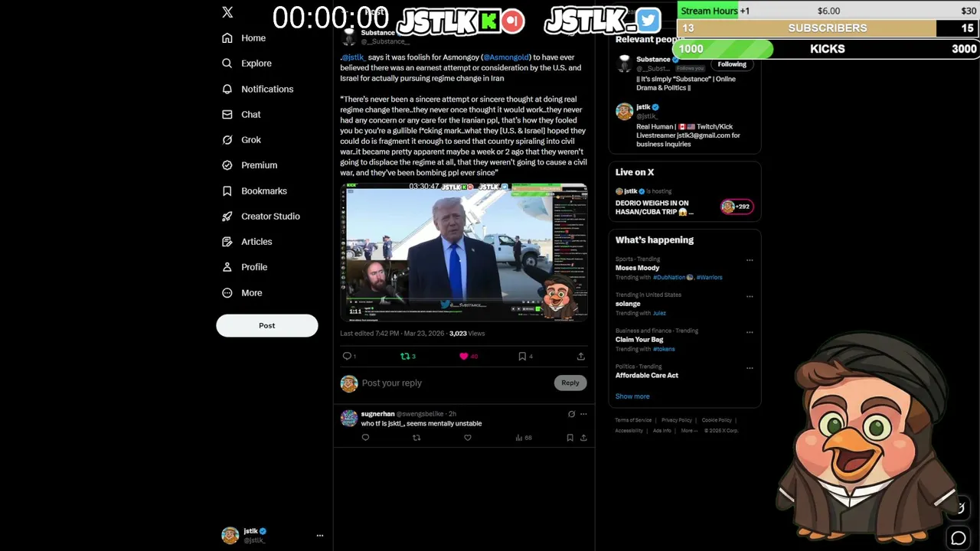Click the KICKS progress bar overlay
The image size is (980, 551).
click(827, 49)
